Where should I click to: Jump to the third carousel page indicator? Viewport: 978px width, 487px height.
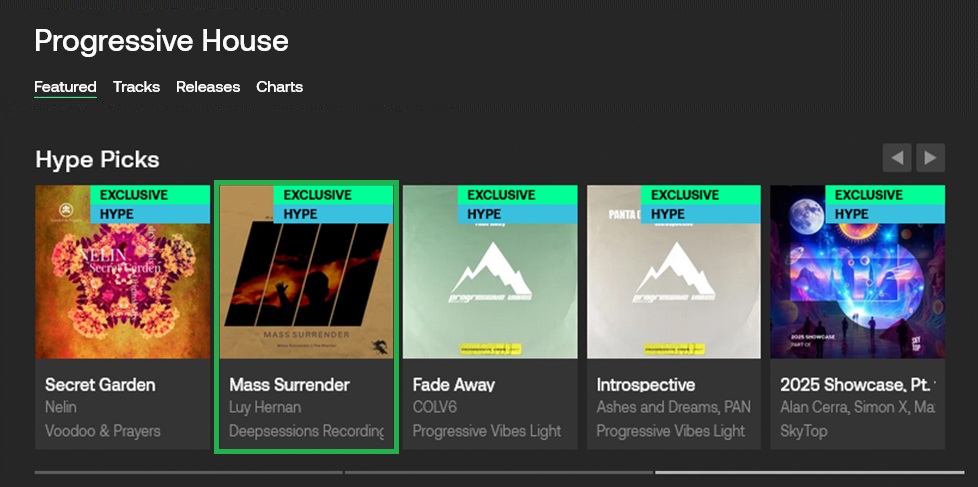[810, 472]
